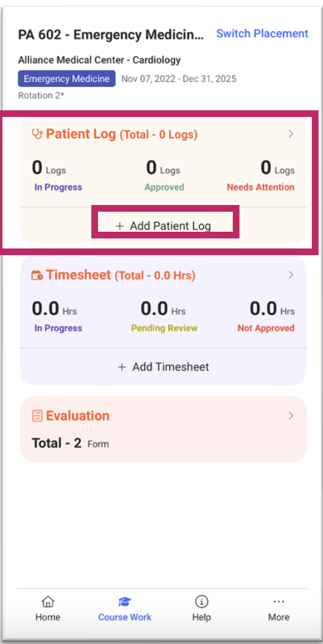Click the Timesheet calendar icon
Viewport: 323px width, 644px height.
point(37,275)
